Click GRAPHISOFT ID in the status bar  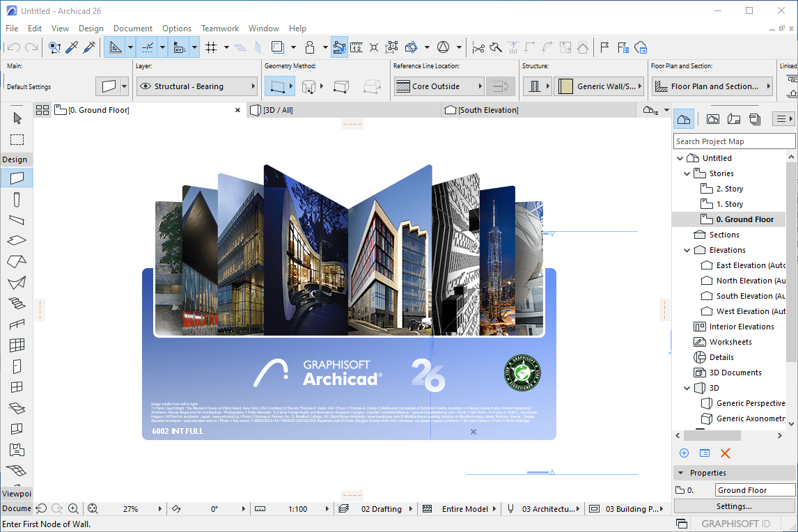tap(735, 524)
